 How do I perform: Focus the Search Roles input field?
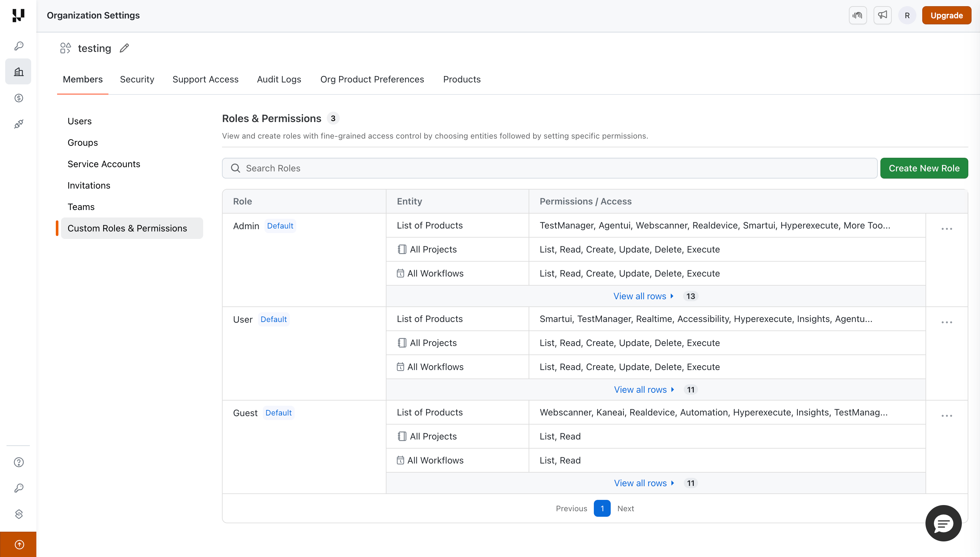549,168
